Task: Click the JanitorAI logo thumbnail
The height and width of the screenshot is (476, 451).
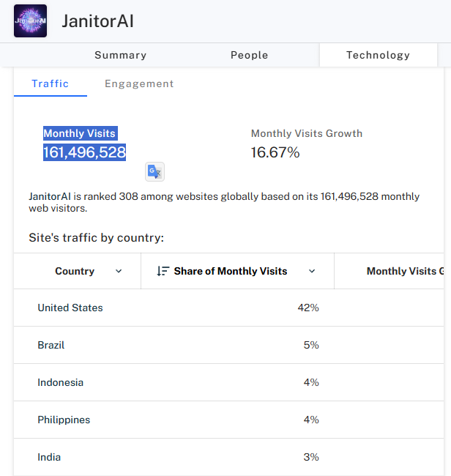Action: point(30,21)
